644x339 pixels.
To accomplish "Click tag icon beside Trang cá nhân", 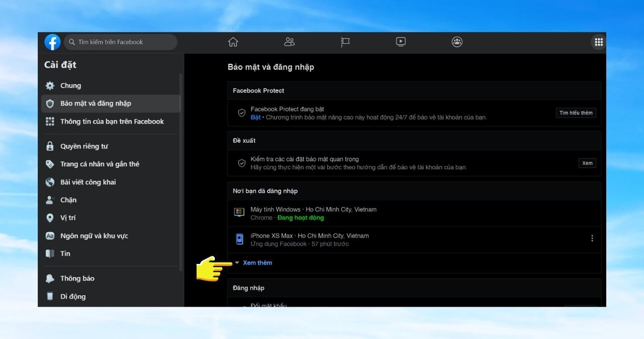I will click(x=50, y=164).
